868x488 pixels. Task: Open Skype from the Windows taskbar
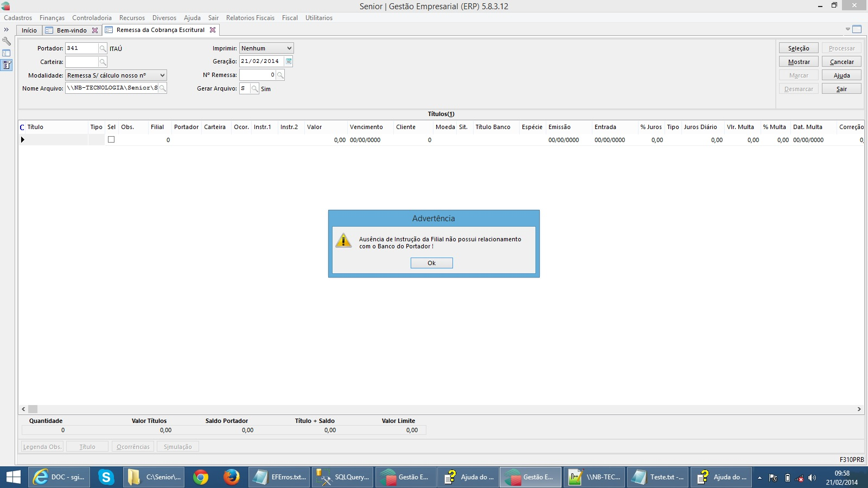pos(106,477)
